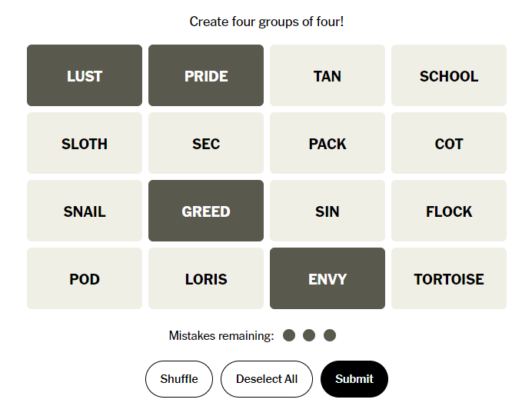Select the LORIS tile
Viewport: 532px width, 416px height.
click(206, 278)
